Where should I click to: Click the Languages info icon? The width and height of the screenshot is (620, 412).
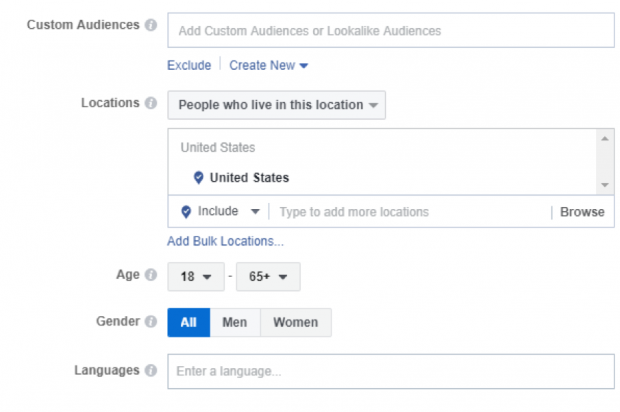(151, 370)
